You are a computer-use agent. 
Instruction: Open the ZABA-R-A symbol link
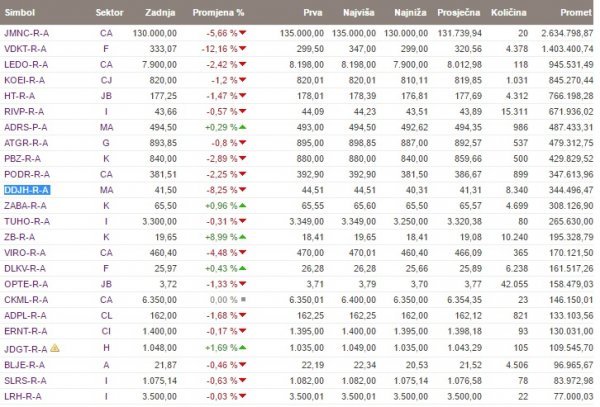click(25, 206)
